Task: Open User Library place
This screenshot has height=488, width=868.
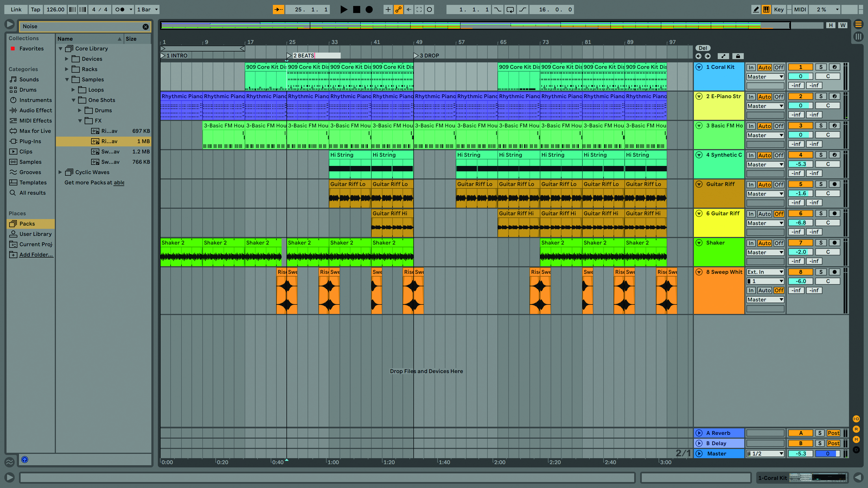Action: click(x=31, y=234)
